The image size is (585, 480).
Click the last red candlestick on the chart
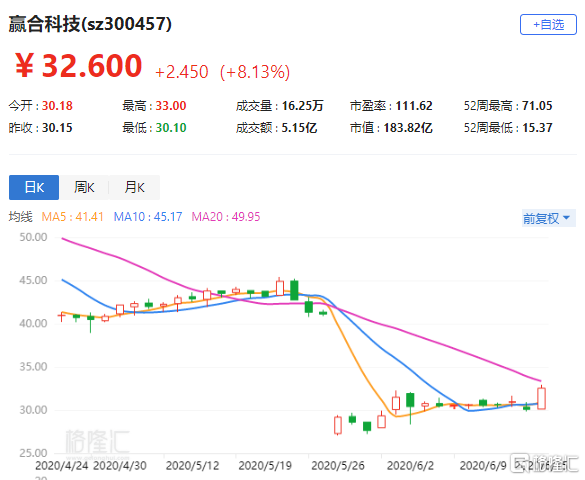coord(541,398)
